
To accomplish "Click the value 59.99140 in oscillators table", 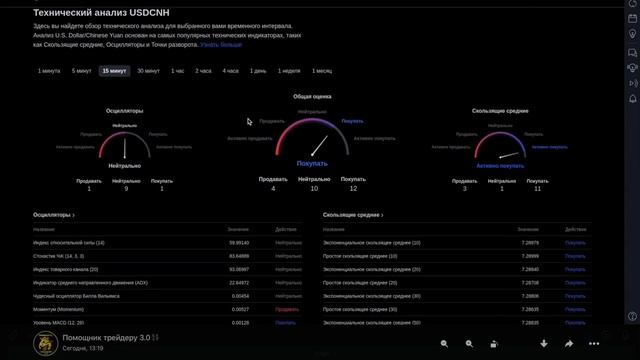I will 239,243.
